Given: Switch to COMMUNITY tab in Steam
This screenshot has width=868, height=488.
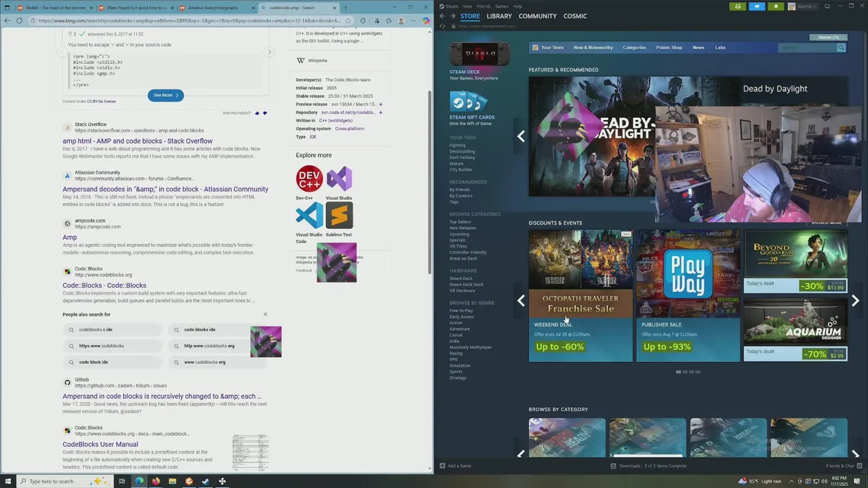Looking at the screenshot, I should tap(538, 16).
